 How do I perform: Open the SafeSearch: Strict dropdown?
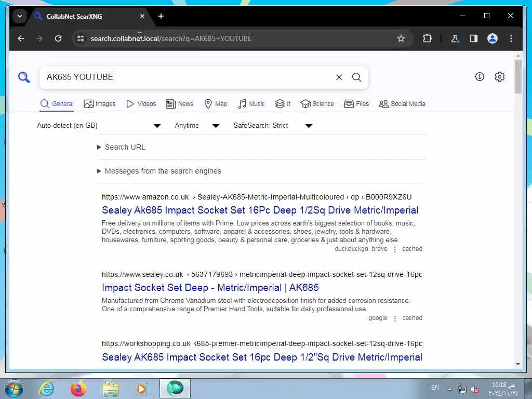pos(273,126)
